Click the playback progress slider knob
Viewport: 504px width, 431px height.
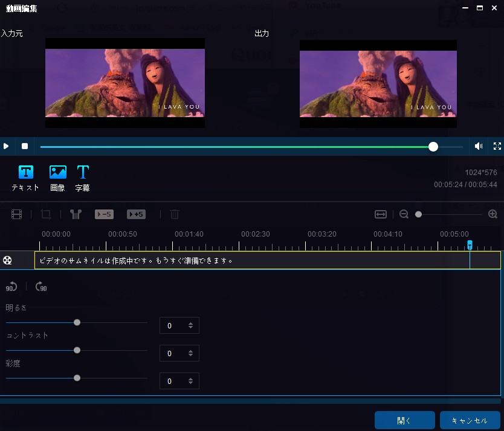(433, 147)
